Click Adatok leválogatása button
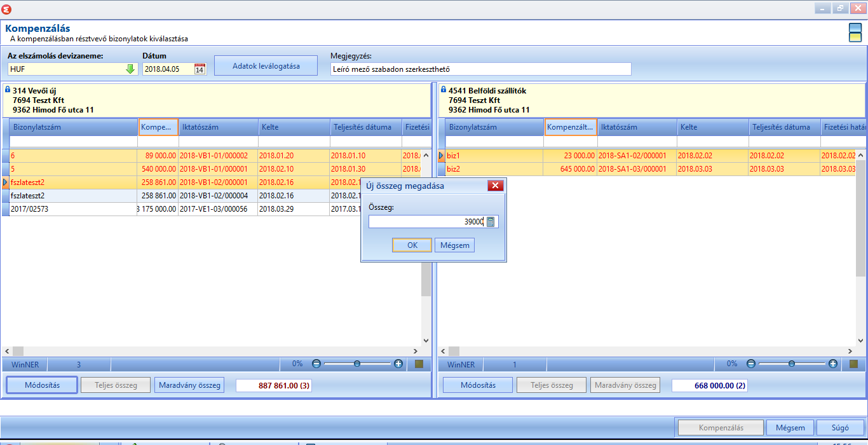The width and height of the screenshot is (868, 445). pyautogui.click(x=266, y=66)
